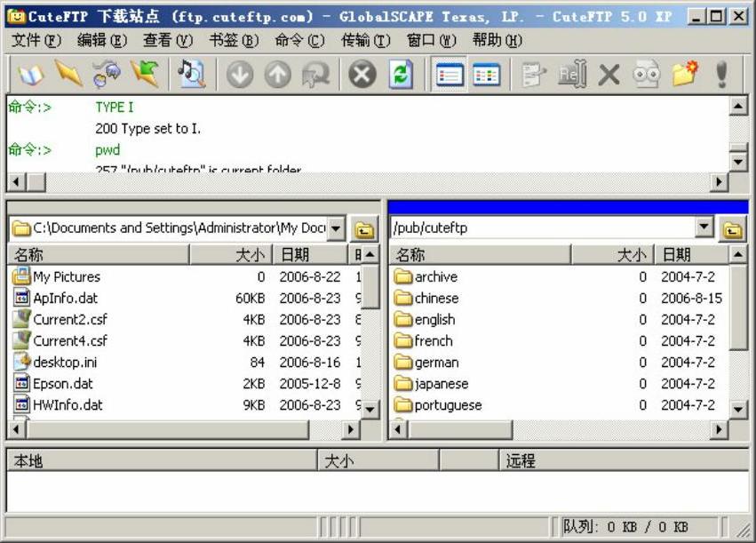Click the Edit file toolbar icon

534,75
